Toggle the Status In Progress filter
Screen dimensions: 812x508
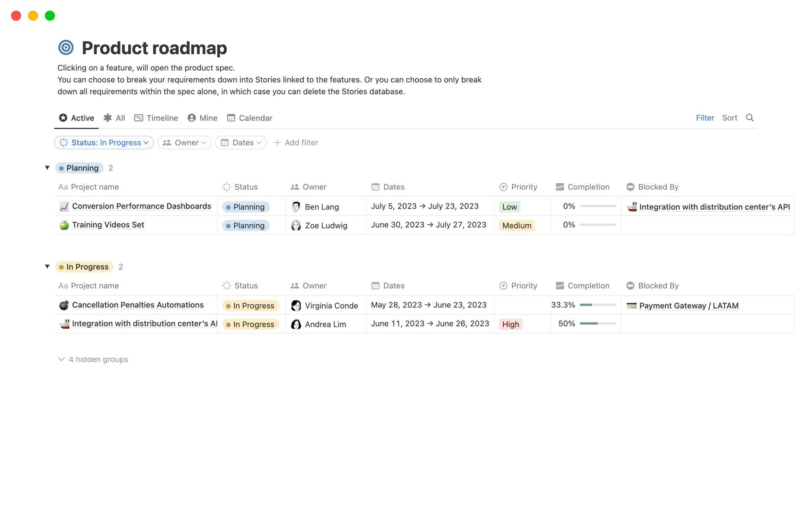pyautogui.click(x=104, y=142)
